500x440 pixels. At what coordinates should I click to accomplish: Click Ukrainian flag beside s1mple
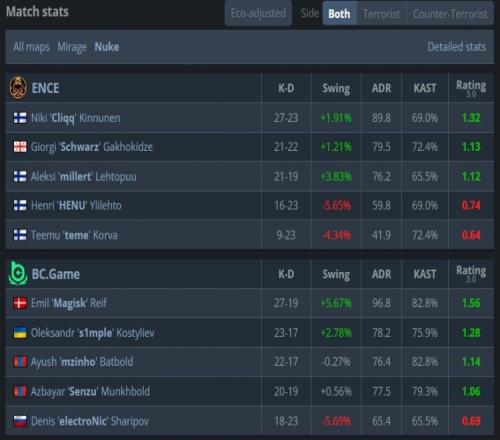coord(20,333)
